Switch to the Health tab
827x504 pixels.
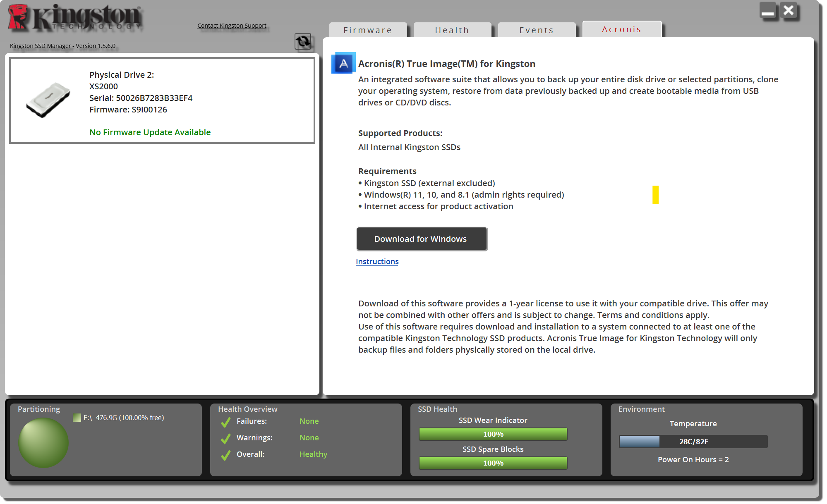(452, 30)
